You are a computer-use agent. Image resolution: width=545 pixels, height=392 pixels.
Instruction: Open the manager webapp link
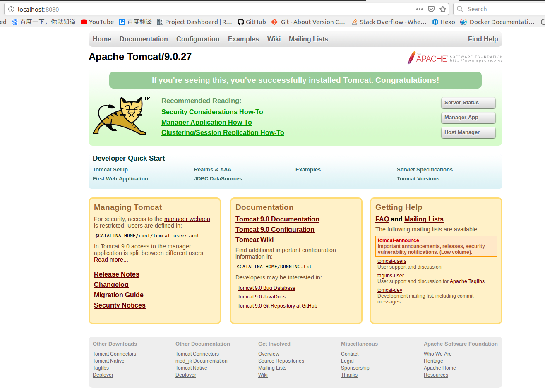(187, 219)
